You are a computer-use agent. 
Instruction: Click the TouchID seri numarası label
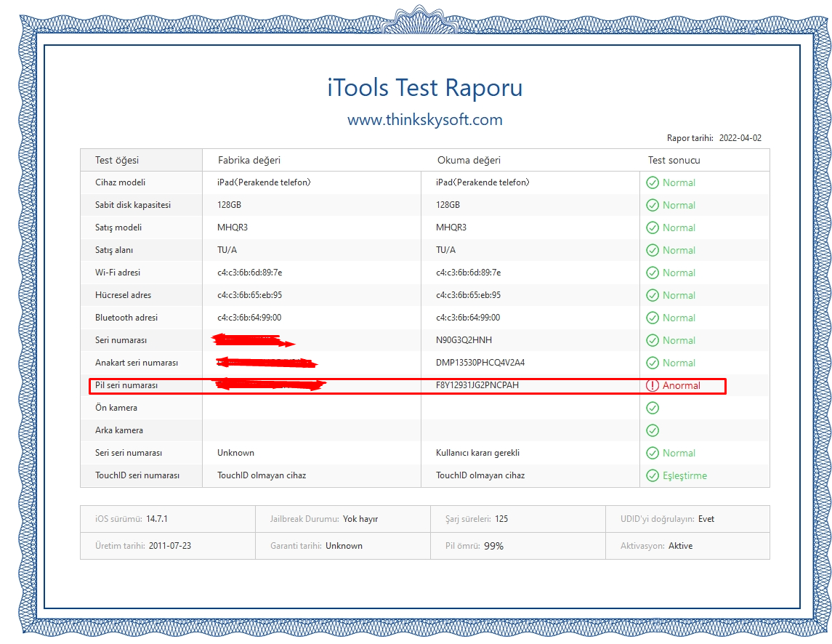pos(137,475)
